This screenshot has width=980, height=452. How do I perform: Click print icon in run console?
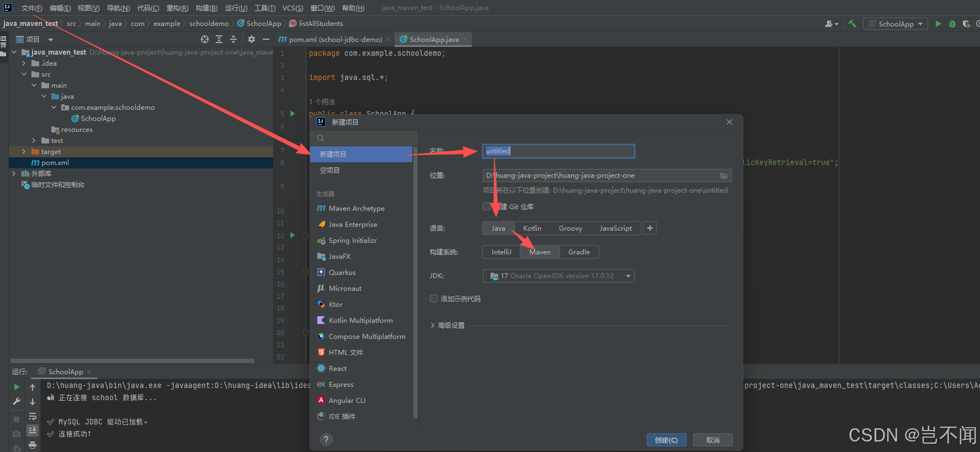[x=33, y=445]
